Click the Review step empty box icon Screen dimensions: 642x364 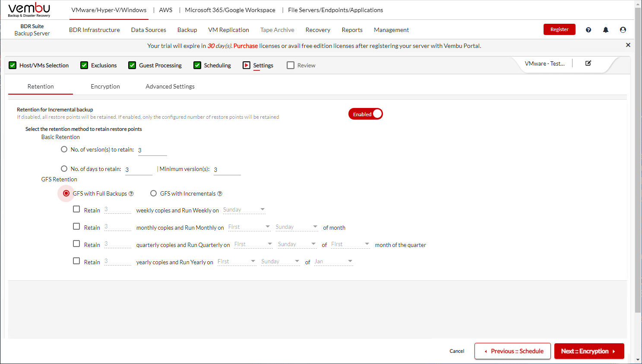tap(291, 65)
